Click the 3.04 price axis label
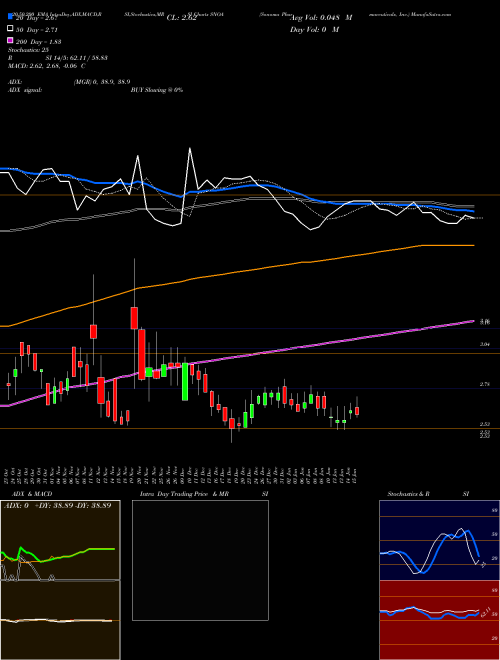The width and height of the screenshot is (500, 660). click(485, 344)
